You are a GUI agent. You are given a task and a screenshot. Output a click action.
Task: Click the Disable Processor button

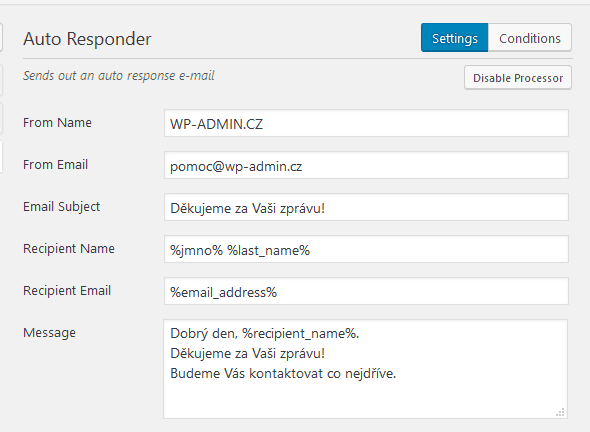518,78
